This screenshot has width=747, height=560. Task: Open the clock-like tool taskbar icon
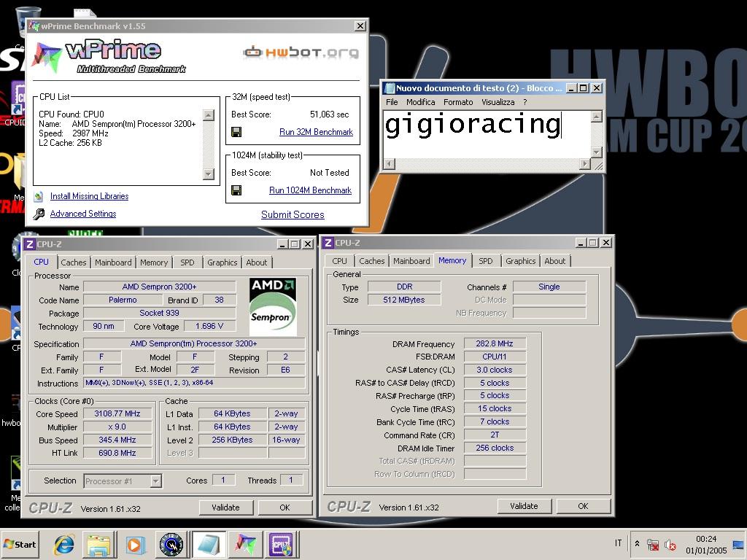(171, 544)
